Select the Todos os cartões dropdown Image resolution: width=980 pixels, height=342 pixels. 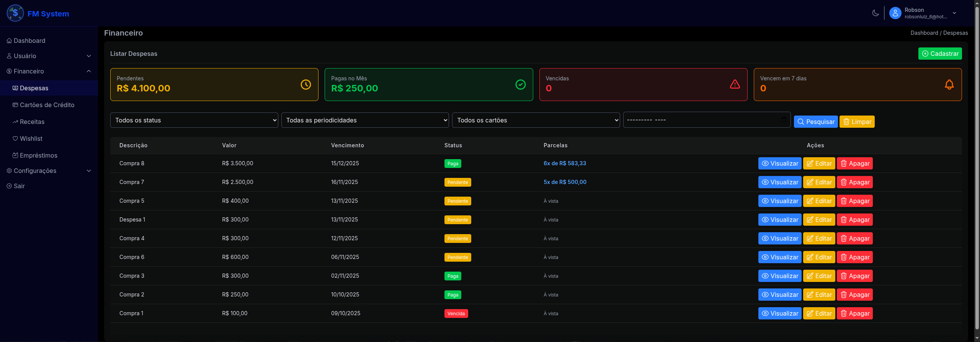pos(536,120)
